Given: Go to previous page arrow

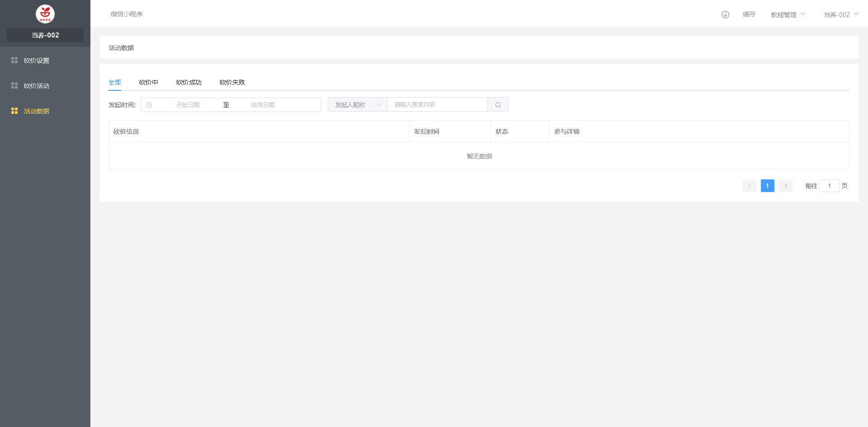Looking at the screenshot, I should (749, 186).
